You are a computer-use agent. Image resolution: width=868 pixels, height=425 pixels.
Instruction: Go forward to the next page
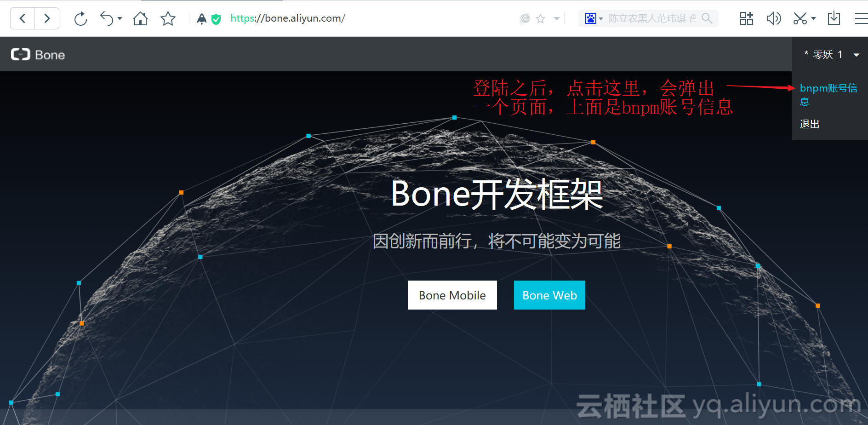47,18
